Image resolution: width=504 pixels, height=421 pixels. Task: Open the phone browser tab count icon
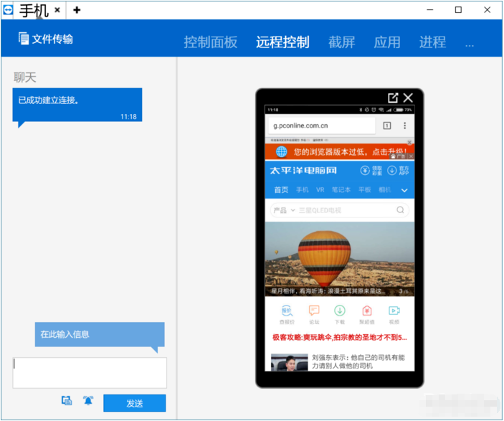click(x=387, y=126)
